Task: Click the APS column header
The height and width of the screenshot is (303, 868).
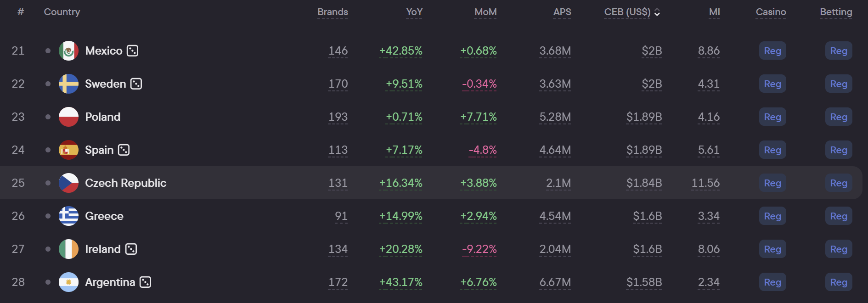Action: pos(562,12)
